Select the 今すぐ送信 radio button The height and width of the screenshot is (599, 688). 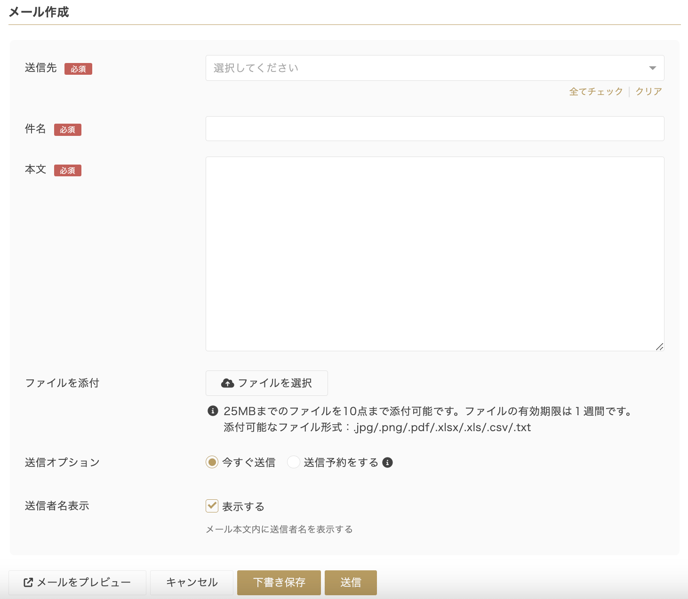pyautogui.click(x=212, y=462)
